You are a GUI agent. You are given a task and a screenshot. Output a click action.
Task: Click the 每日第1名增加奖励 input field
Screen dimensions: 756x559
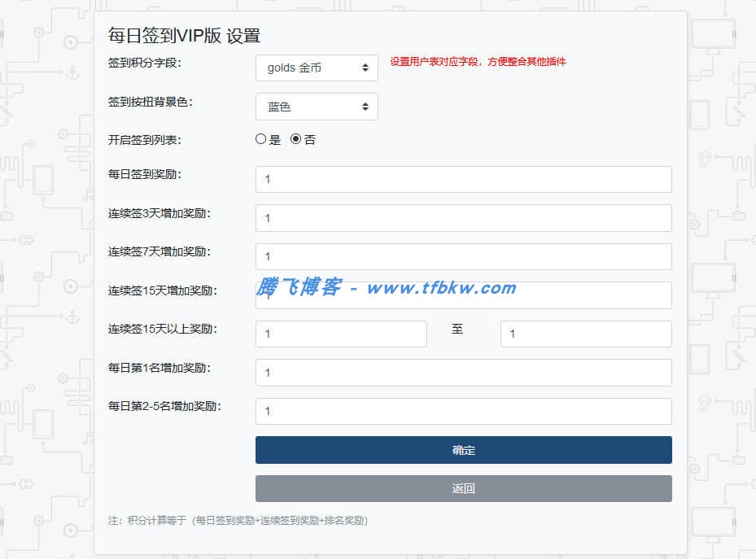(463, 373)
